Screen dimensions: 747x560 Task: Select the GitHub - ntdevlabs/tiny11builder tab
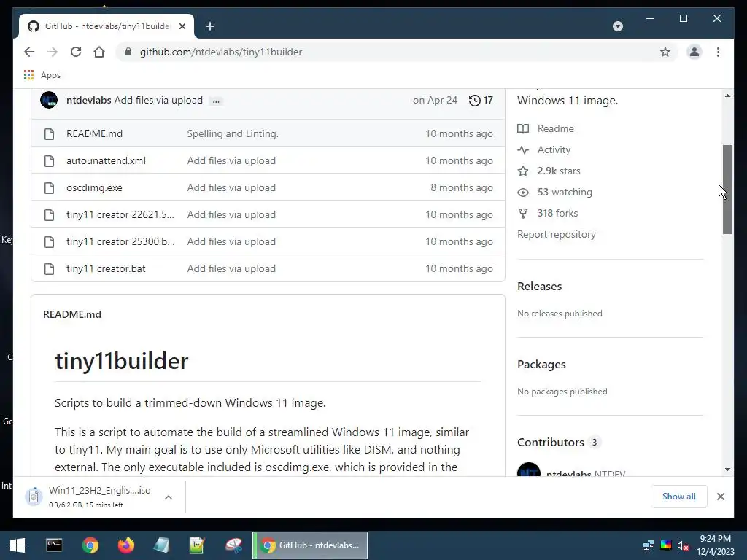click(107, 26)
